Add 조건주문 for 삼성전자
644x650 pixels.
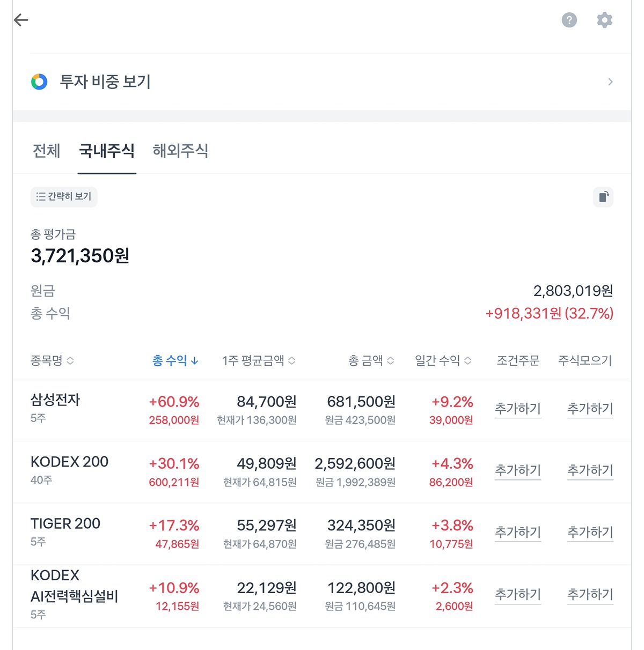517,409
